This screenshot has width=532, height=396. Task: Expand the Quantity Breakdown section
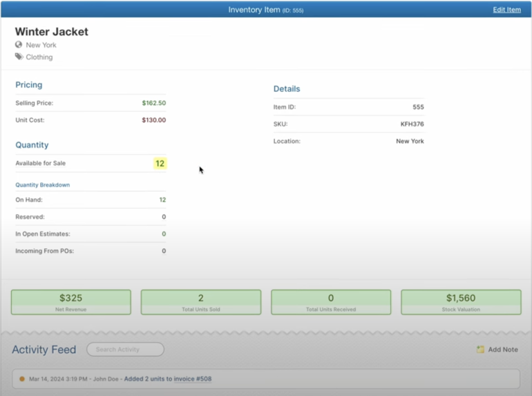coord(42,185)
